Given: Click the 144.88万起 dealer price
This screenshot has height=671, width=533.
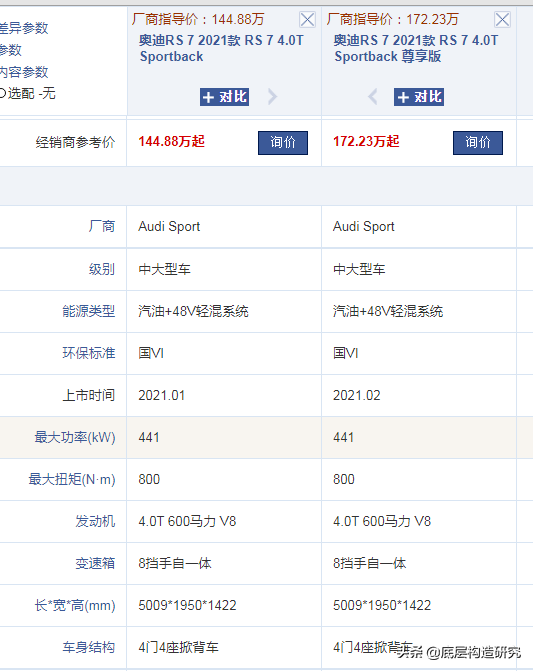Looking at the screenshot, I should 172,141.
